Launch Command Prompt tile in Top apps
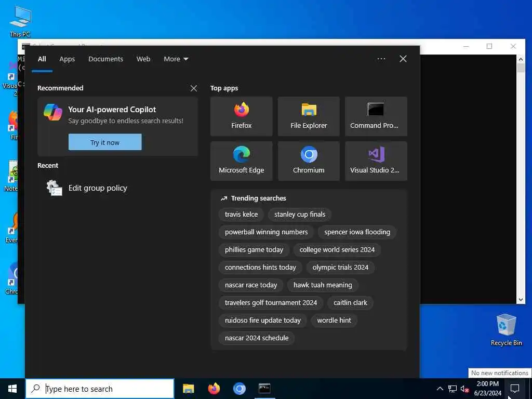532x399 pixels. coord(376,116)
